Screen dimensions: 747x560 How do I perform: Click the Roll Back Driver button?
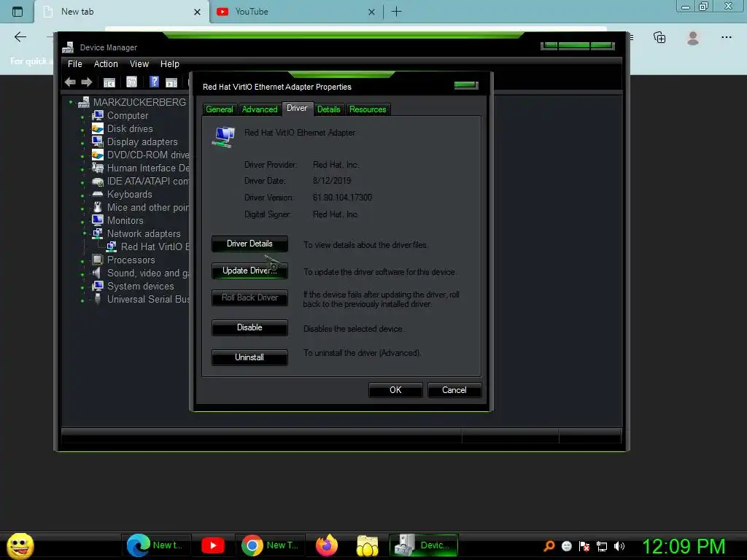click(x=249, y=297)
